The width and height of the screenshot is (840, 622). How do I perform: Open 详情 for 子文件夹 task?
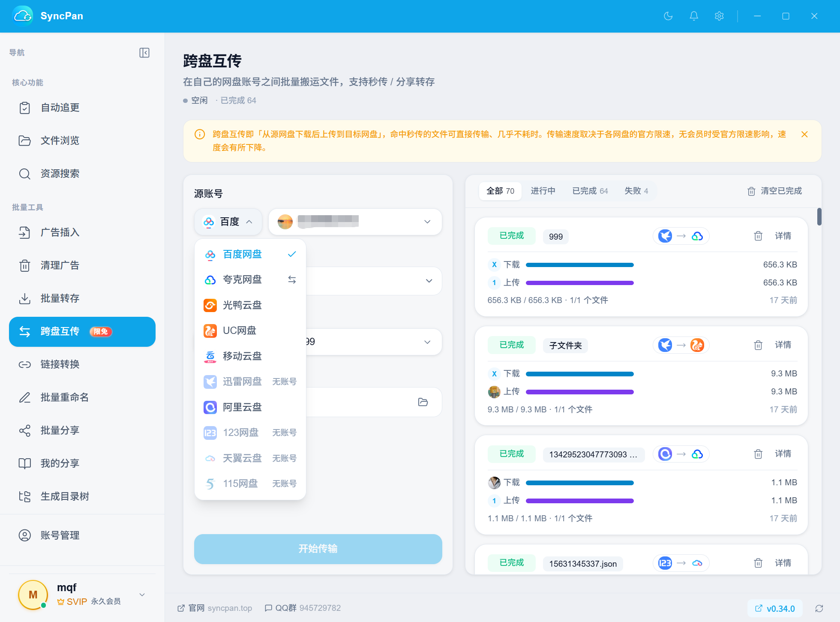point(783,345)
